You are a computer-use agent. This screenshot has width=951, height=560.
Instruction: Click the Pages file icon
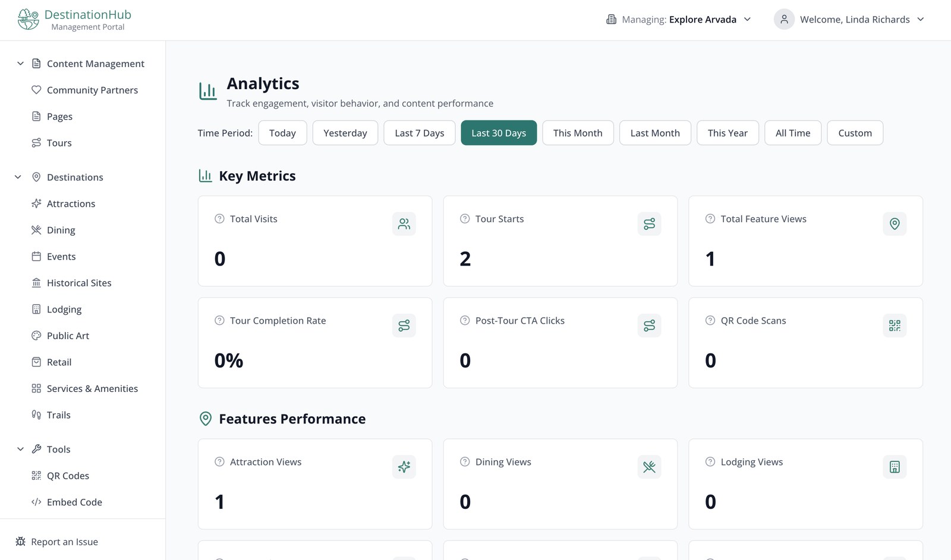[x=36, y=116]
